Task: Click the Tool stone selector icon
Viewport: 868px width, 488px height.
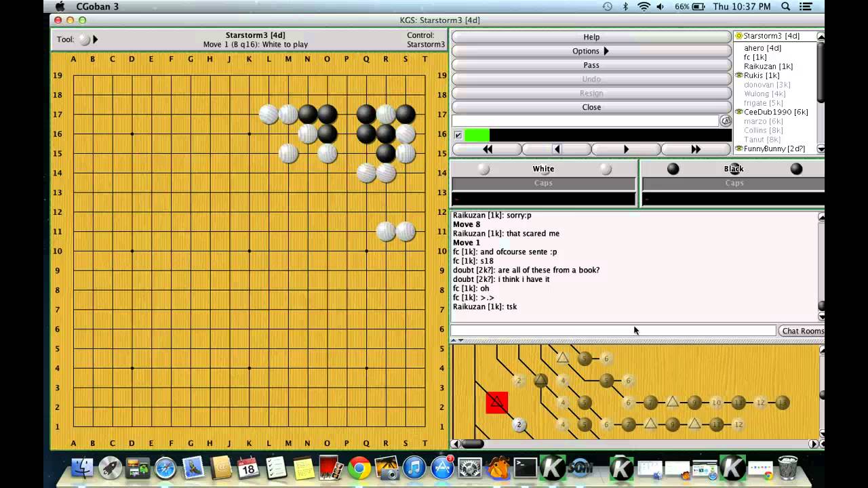Action: click(84, 39)
